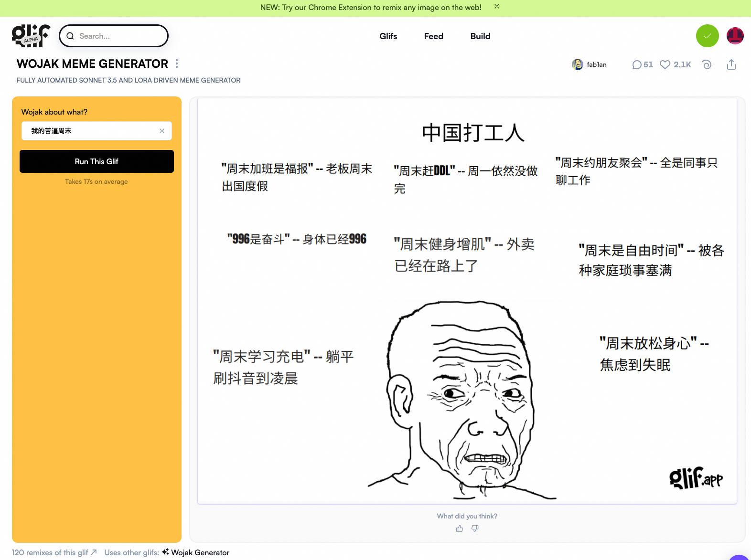
Task: Click the 2.1K likes count
Action: [682, 64]
